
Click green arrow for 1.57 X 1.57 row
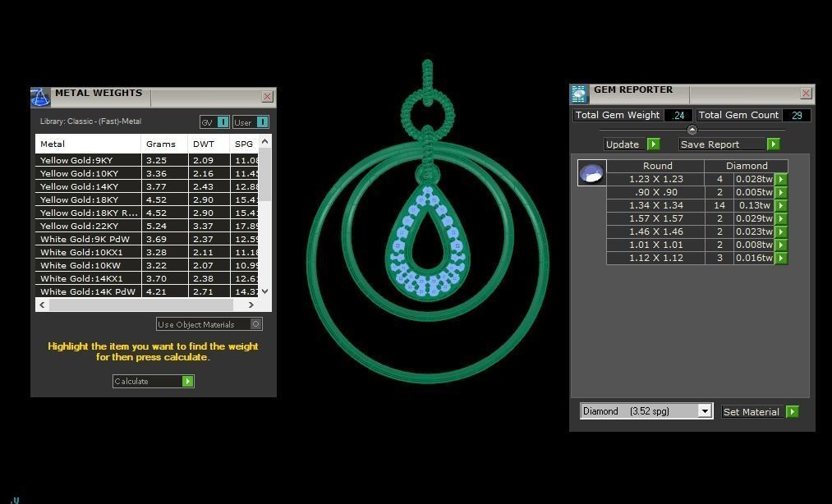coord(781,218)
